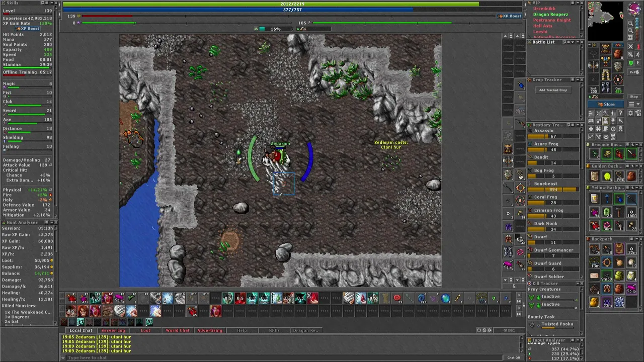Open the chart analytics icon in sidebar grid
Screen dimensions: 644x362
(591, 137)
